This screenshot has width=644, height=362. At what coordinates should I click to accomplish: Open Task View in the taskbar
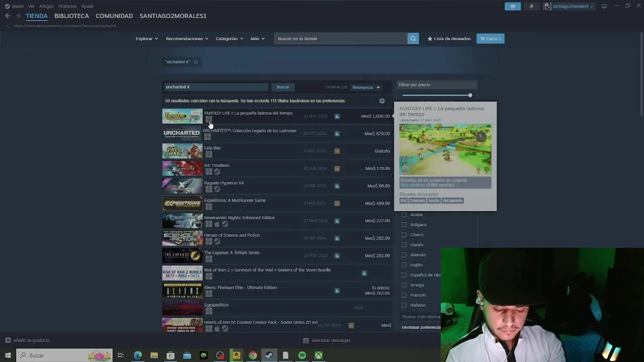121,355
